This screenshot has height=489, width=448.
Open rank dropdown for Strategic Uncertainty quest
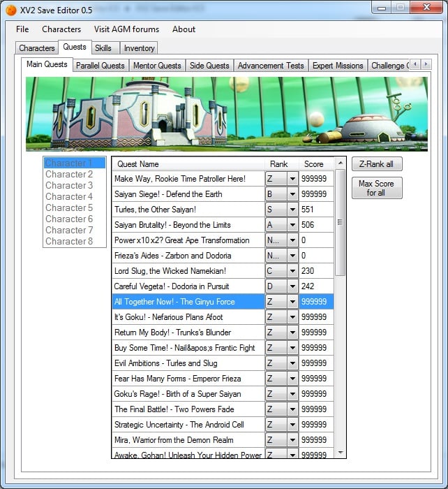click(292, 425)
